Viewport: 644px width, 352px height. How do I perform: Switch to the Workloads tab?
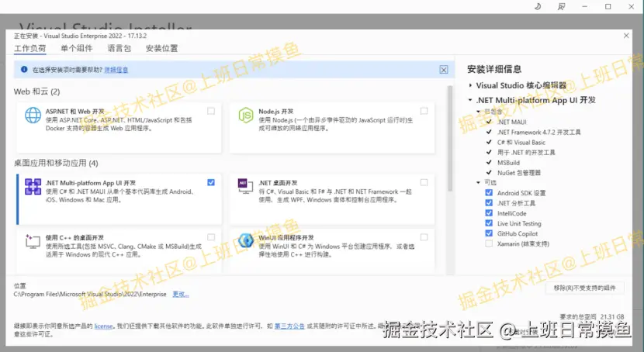point(30,48)
